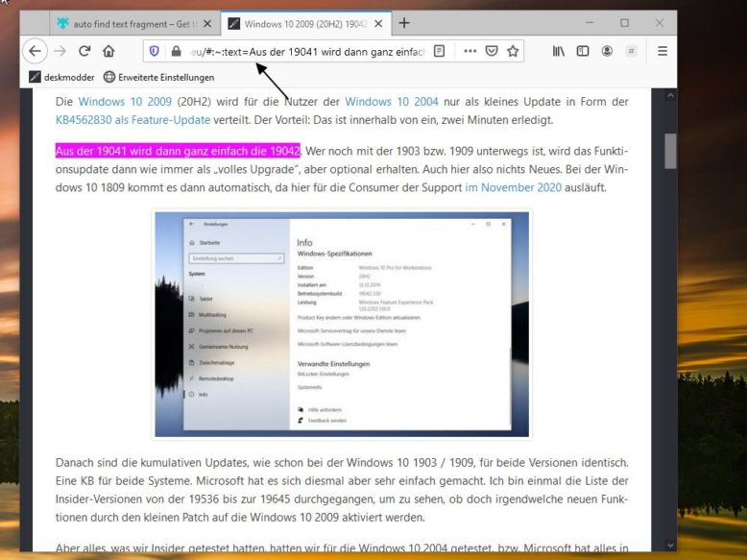This screenshot has width=747, height=560.
Task: Maximize the Firefox window
Action: click(x=624, y=22)
